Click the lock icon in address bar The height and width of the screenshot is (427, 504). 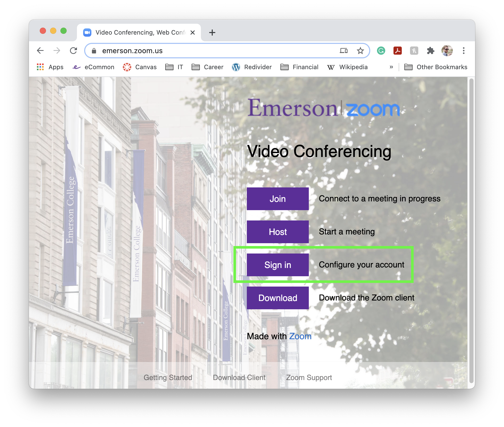point(94,51)
